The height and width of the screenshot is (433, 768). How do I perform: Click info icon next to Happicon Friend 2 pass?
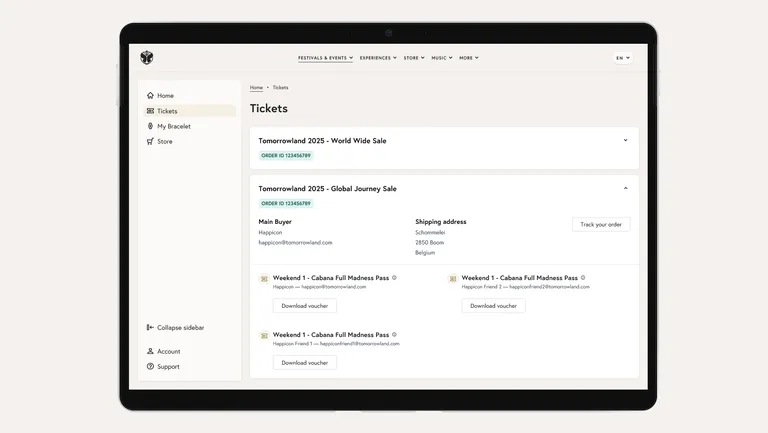point(583,278)
